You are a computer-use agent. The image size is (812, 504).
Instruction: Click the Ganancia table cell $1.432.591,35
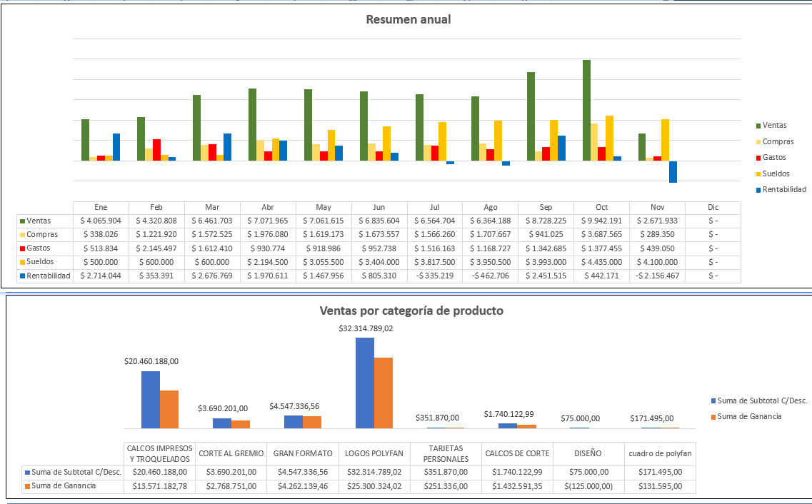pyautogui.click(x=517, y=486)
